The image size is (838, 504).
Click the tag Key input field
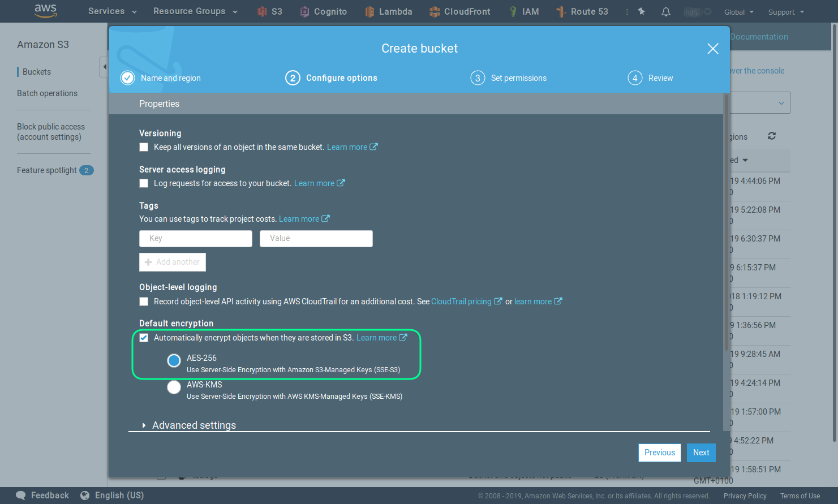[195, 239]
